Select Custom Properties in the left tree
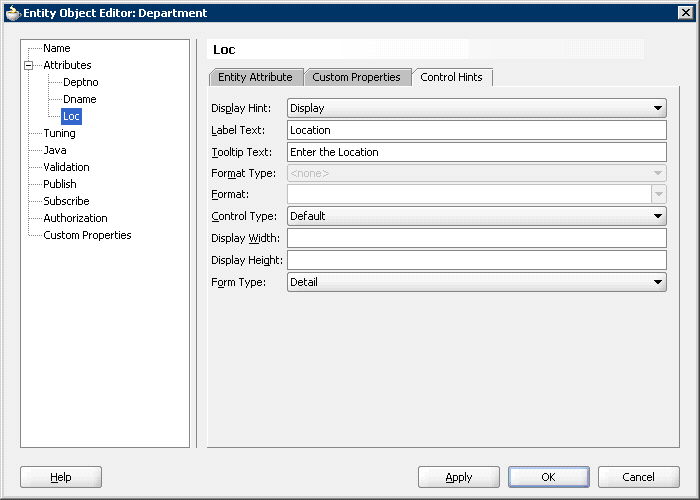The image size is (700, 500). [87, 235]
